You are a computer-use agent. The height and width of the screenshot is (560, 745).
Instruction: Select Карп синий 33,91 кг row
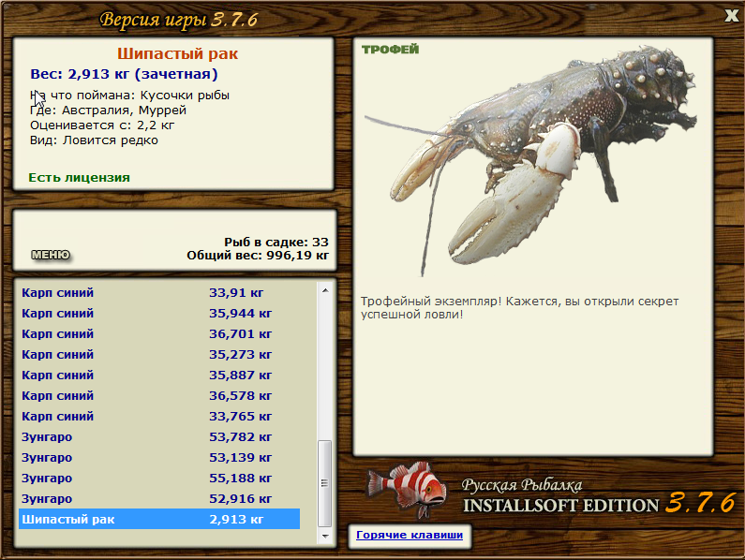click(159, 292)
